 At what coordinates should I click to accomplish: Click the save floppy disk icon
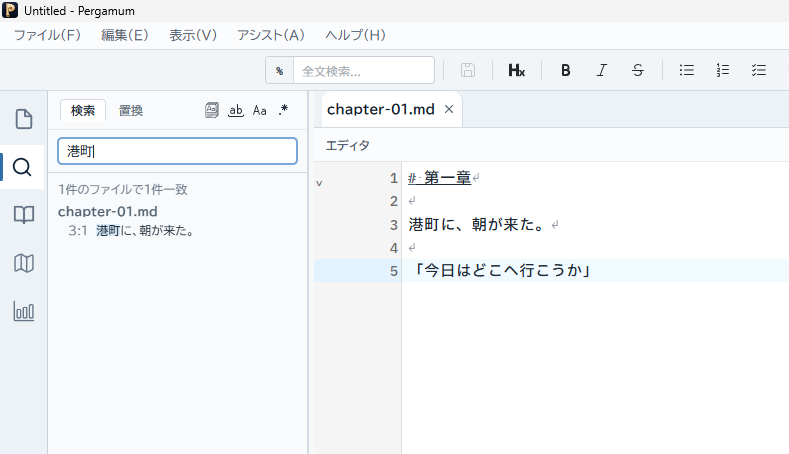coord(467,70)
